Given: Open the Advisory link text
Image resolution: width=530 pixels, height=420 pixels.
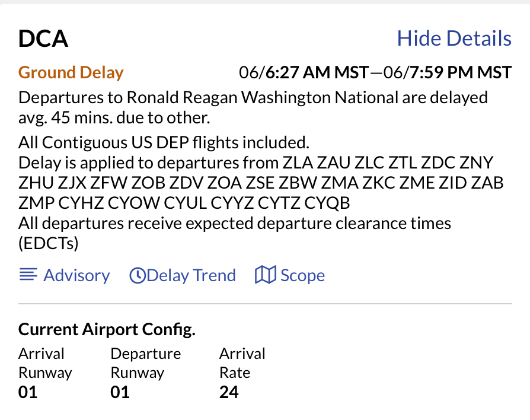Looking at the screenshot, I should [x=76, y=275].
